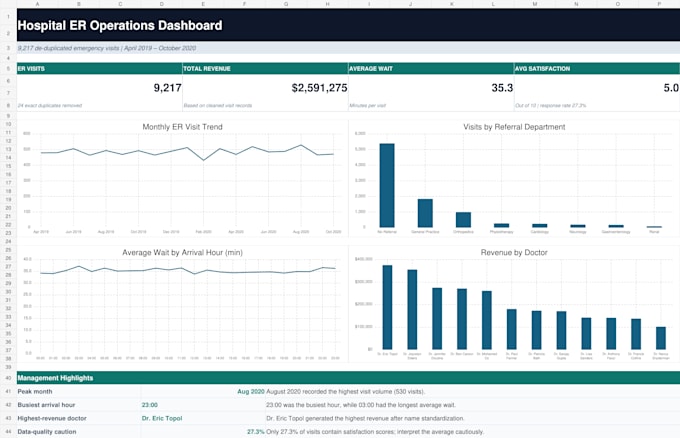Click the Dr. Anthony Fauci revenue bar
Viewport: 680px width, 438px height.
[x=611, y=334]
